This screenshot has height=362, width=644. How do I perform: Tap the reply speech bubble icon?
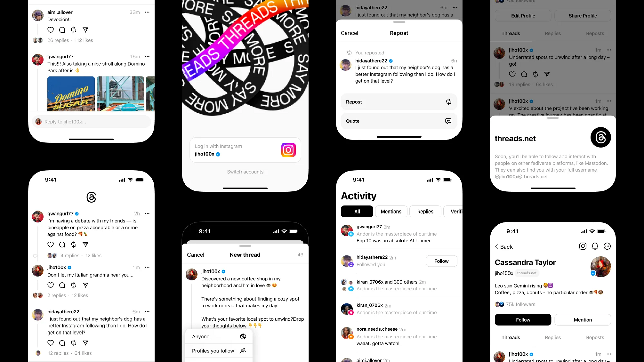pos(62,29)
